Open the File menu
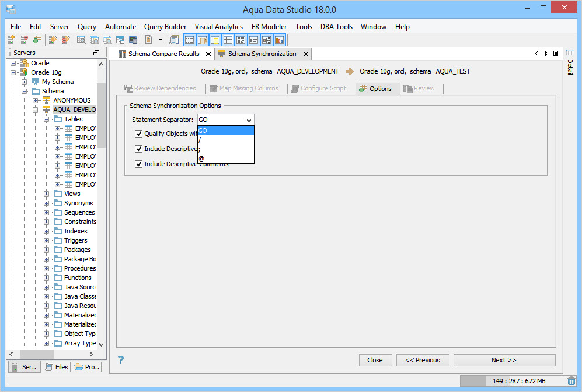Viewport: 582px width, 392px height. pyautogui.click(x=16, y=27)
